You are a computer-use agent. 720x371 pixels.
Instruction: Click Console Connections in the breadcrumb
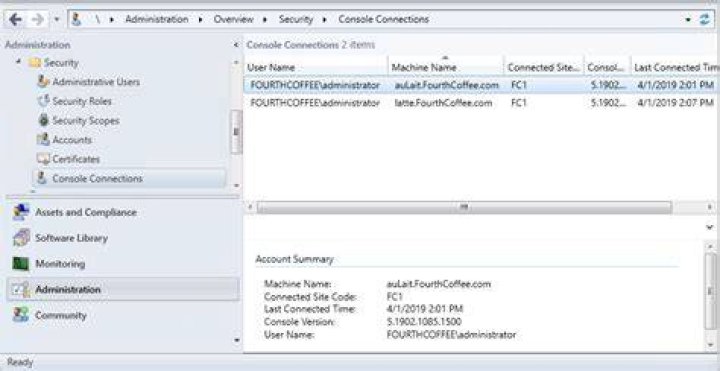click(383, 19)
